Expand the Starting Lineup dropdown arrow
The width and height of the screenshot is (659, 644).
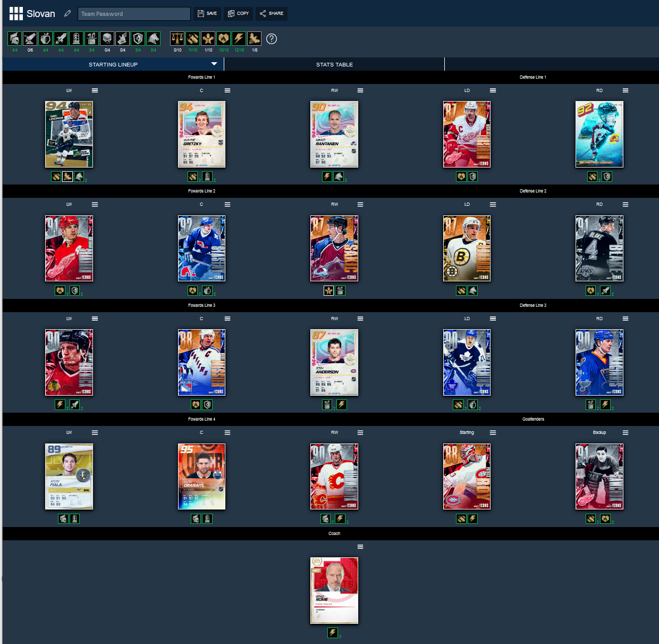coord(214,64)
